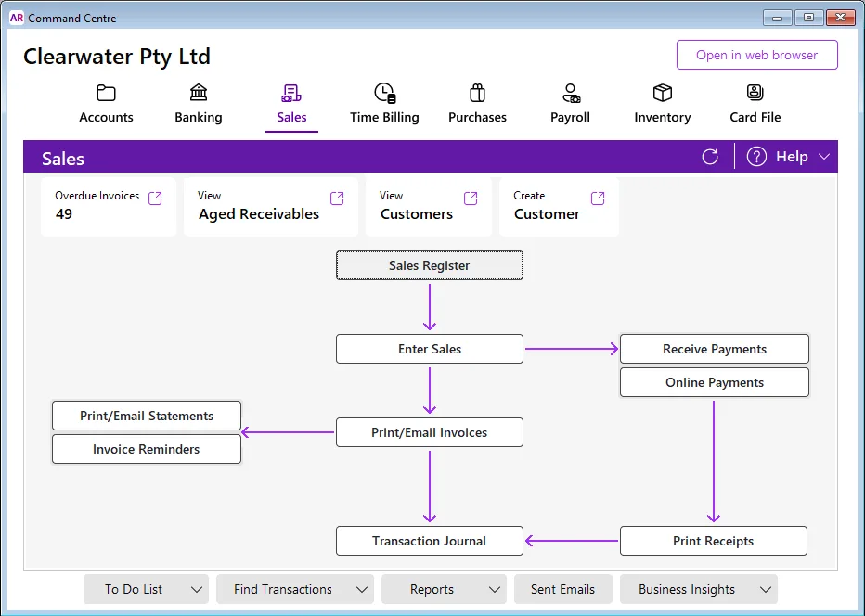Open the Sales Register
The image size is (865, 616).
(429, 265)
